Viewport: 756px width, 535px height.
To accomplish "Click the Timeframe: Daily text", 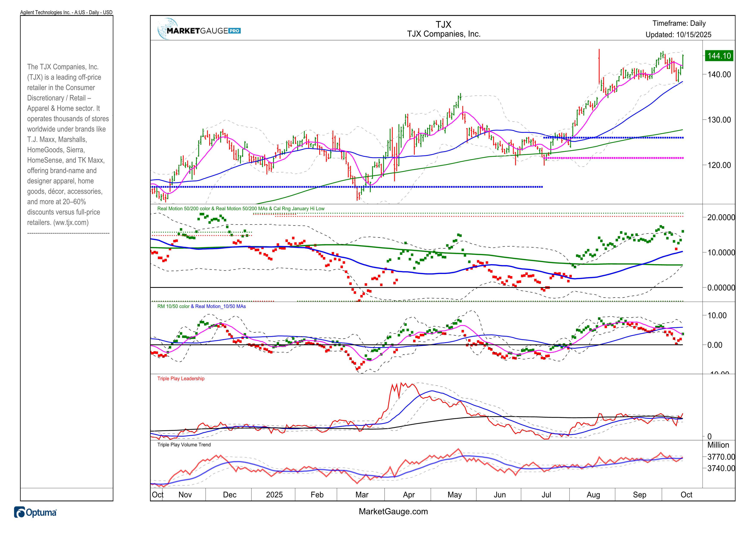I will (679, 23).
